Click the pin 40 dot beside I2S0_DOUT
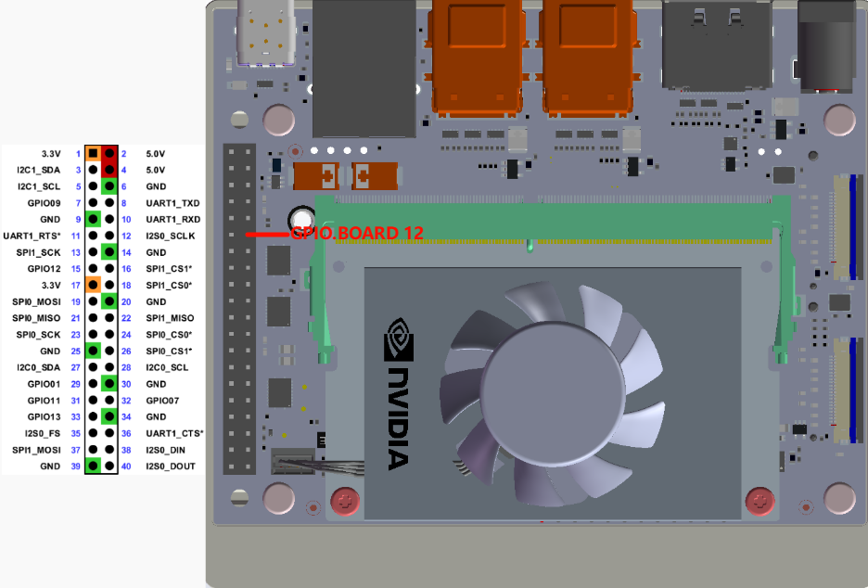The width and height of the screenshot is (868, 588). click(x=109, y=466)
